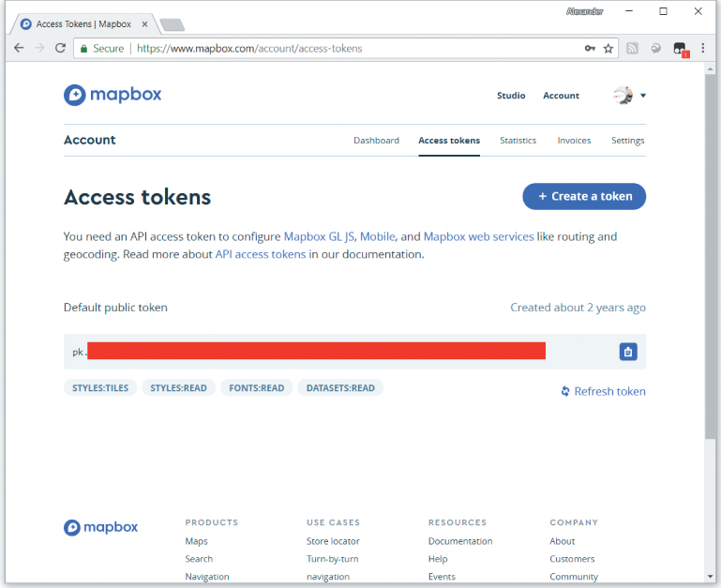Go back to the previous page

pyautogui.click(x=19, y=48)
